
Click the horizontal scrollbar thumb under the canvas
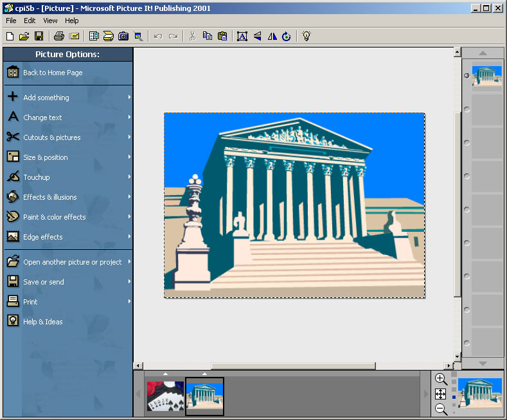293,365
